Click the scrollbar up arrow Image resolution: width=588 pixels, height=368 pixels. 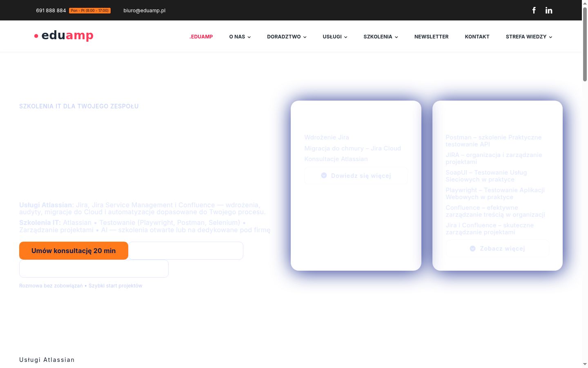point(585,3)
